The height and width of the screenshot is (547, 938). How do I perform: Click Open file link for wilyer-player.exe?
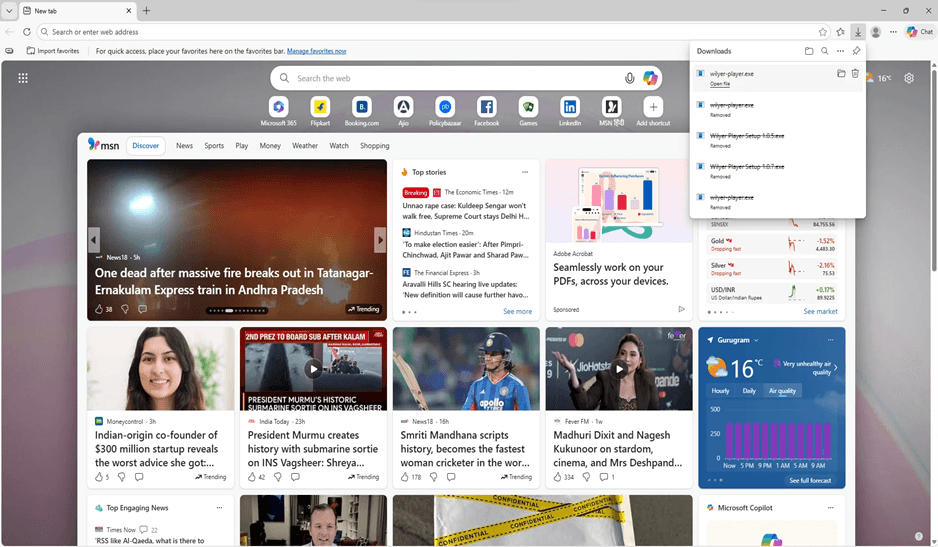coord(720,84)
